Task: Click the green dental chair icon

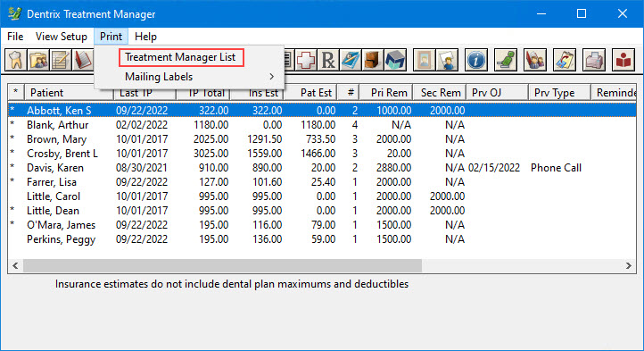Action: click(506, 61)
